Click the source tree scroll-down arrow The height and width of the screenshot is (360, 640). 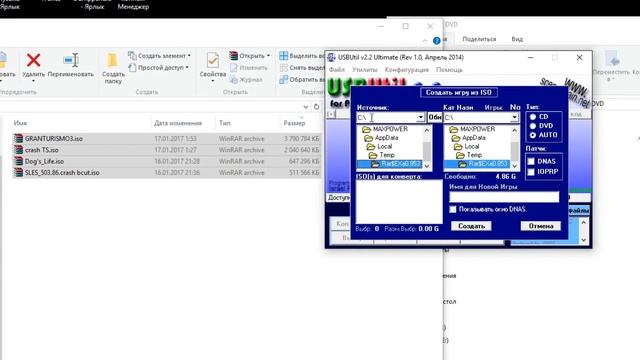(x=427, y=166)
